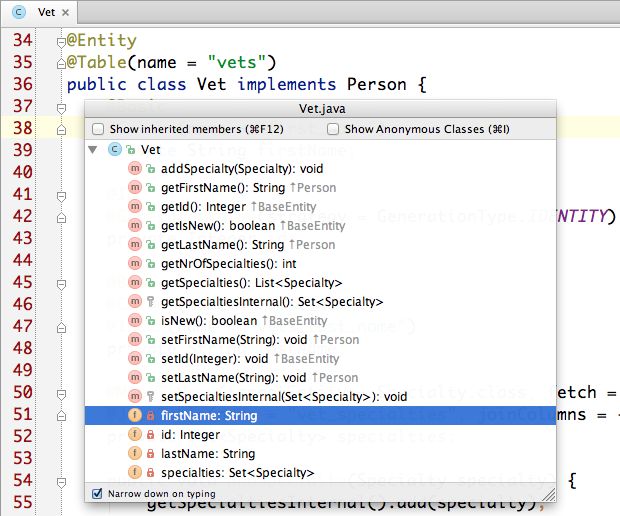
Task: Click the Vet.java popup title bar
Action: (x=320, y=109)
